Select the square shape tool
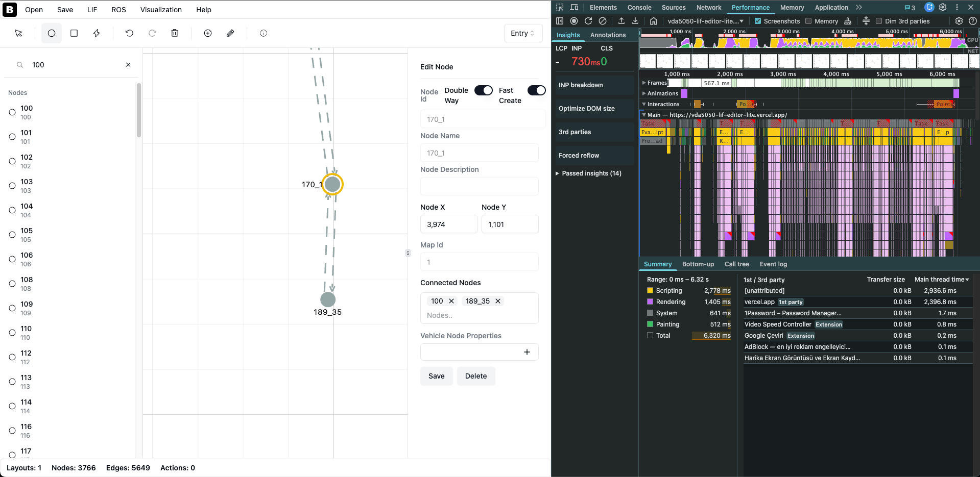The image size is (980, 477). click(74, 33)
